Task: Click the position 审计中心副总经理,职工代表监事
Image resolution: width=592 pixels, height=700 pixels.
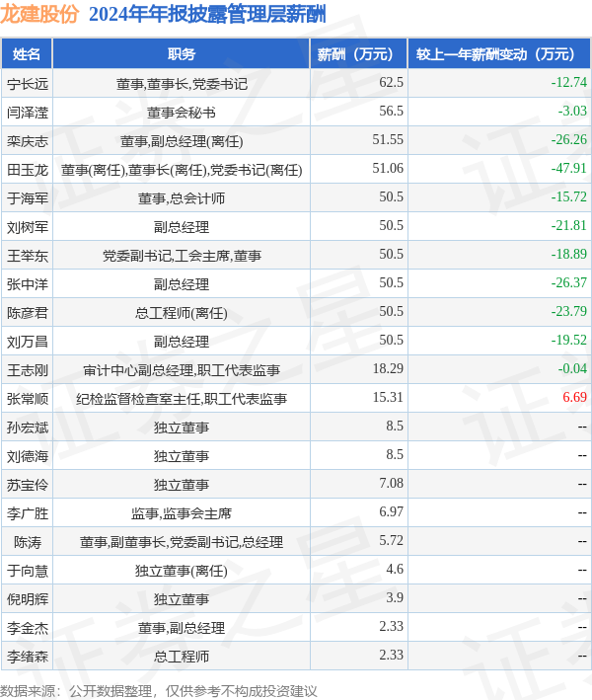Action: (182, 370)
